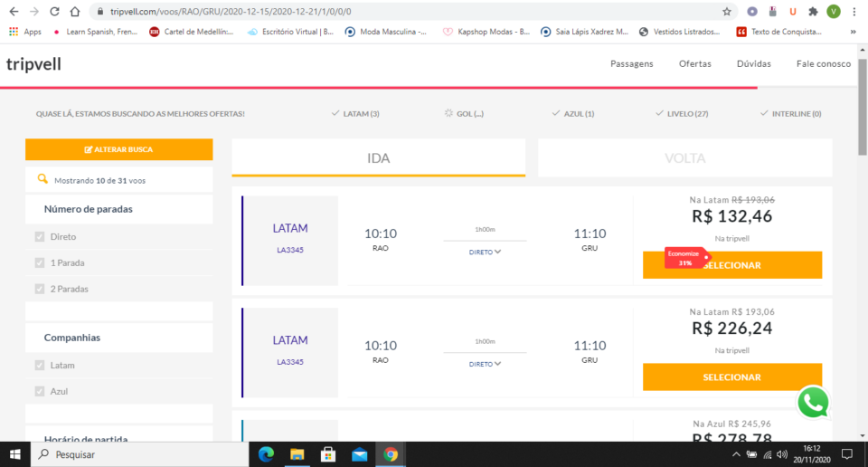Open Ofertas menu item

pos(694,63)
